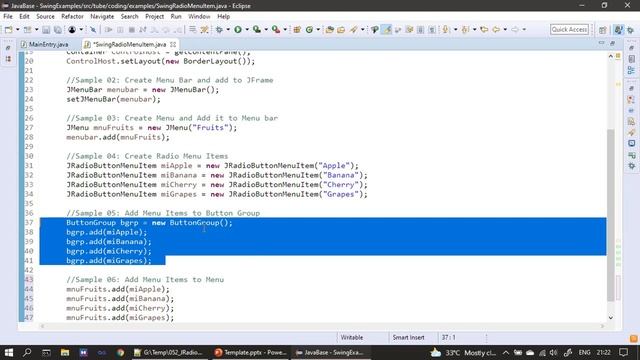640x360 pixels.
Task: Click the Save icon in toolbar
Action: [x=46, y=30]
